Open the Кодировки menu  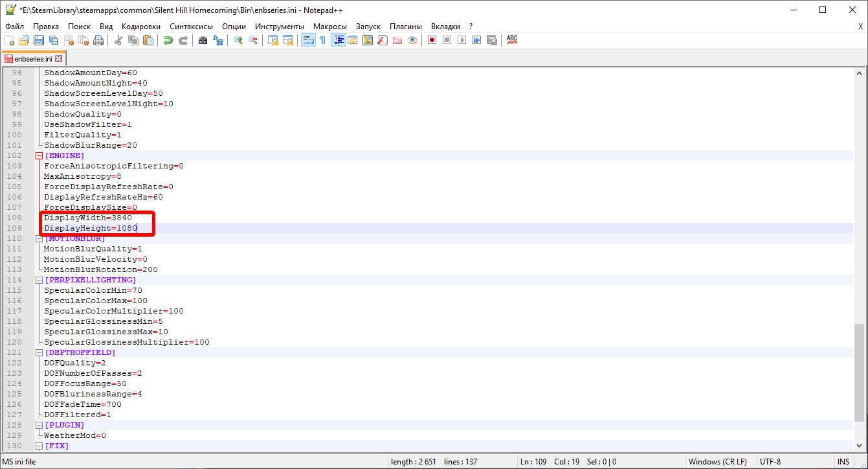click(141, 27)
